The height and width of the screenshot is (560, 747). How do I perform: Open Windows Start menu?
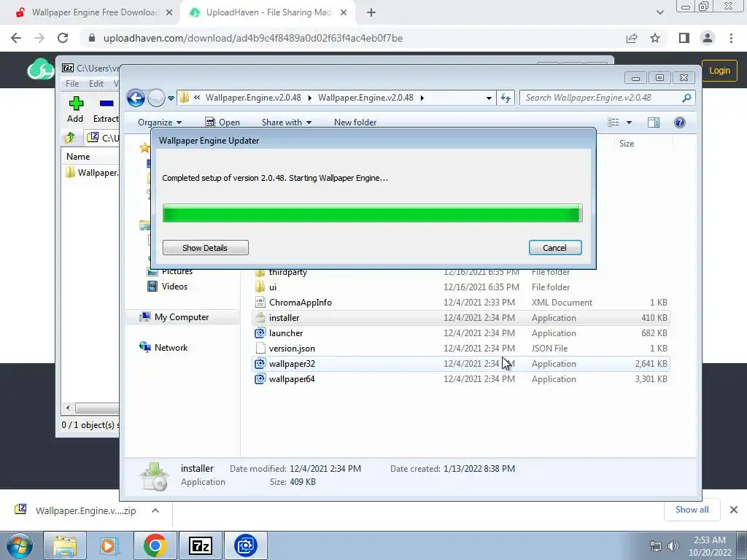click(x=20, y=545)
